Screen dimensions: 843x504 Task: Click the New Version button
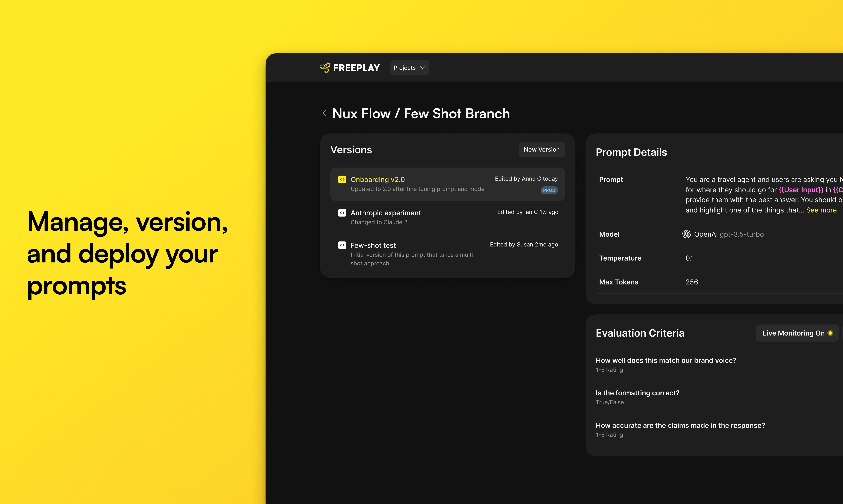click(x=541, y=150)
